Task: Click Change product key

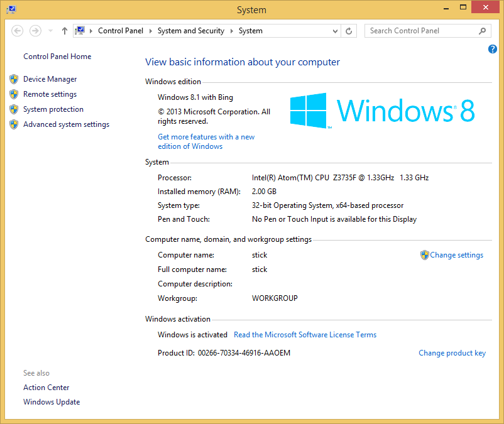Action: click(452, 353)
